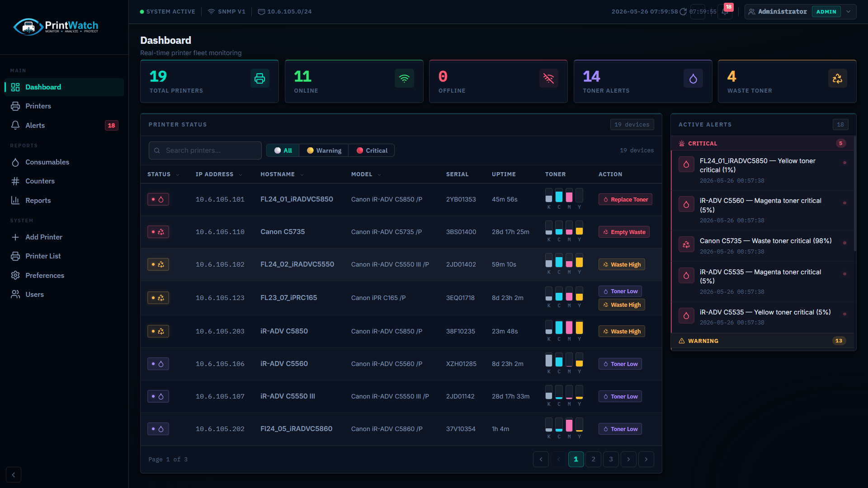Image resolution: width=868 pixels, height=488 pixels.
Task: Sort by the Model column header
Action: (366, 174)
